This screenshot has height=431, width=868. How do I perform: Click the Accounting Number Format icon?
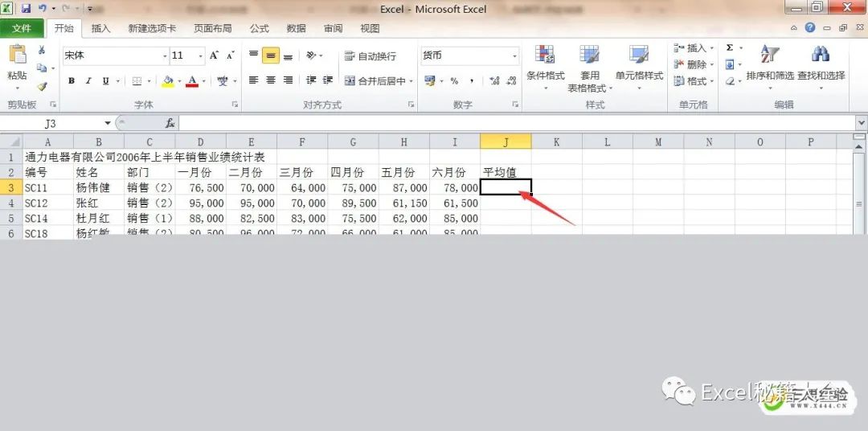click(429, 81)
